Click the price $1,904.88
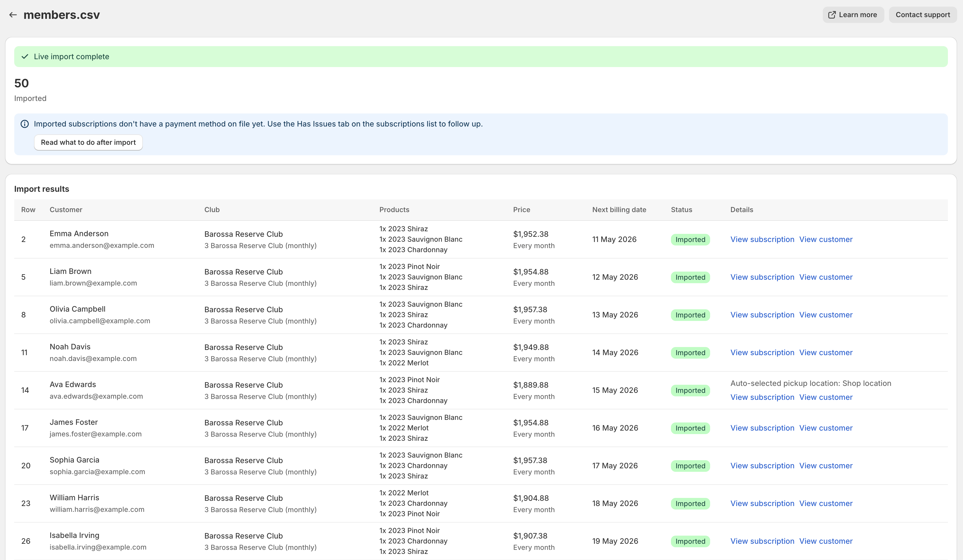Screen dimensions: 963x560 (531, 498)
